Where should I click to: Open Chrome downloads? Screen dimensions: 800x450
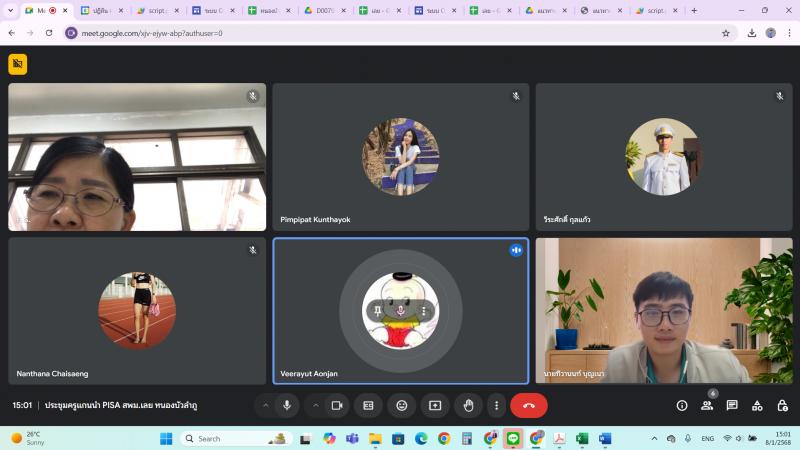(x=752, y=33)
